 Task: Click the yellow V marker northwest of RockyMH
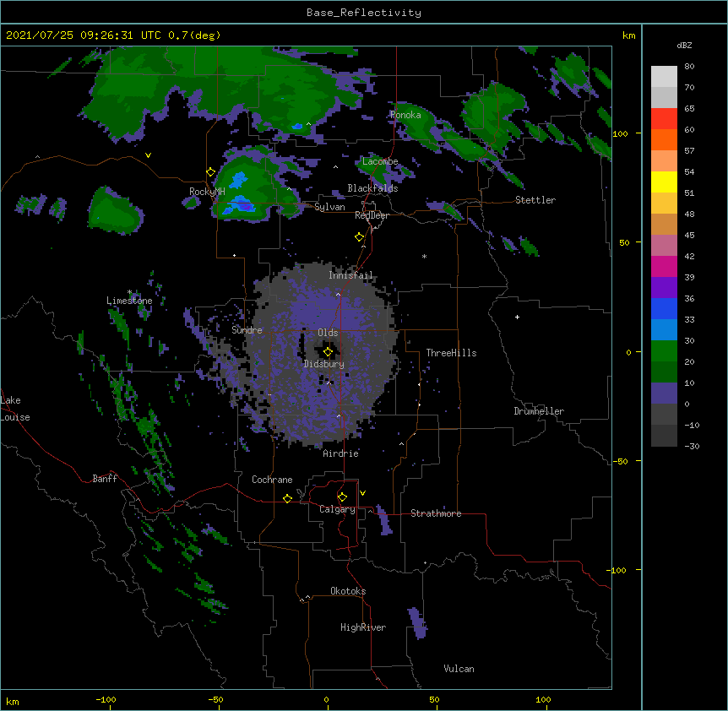[148, 155]
